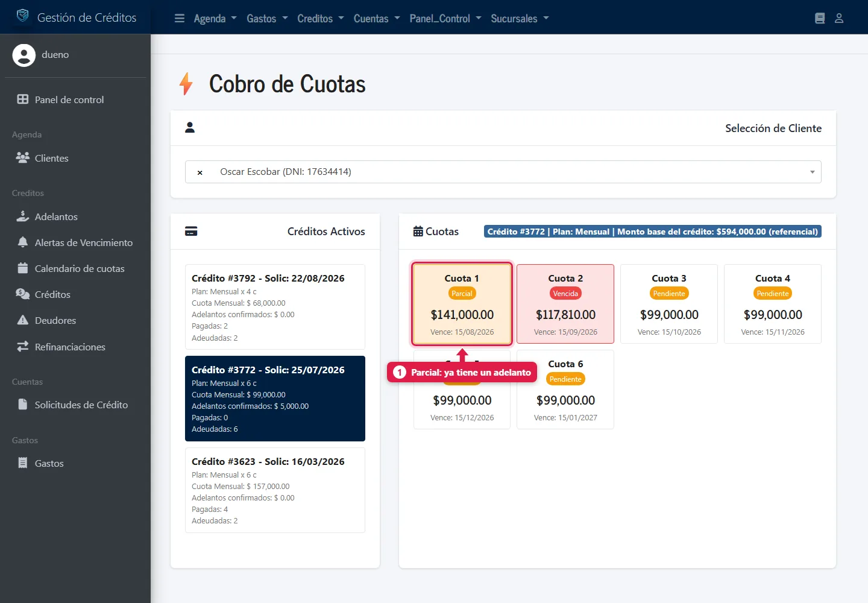Expand the Creditos dropdown in navbar

[321, 18]
